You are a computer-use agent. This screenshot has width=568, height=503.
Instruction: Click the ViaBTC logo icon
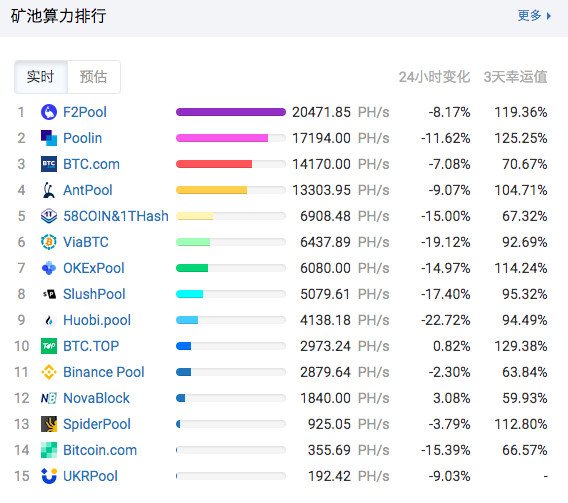tap(49, 242)
